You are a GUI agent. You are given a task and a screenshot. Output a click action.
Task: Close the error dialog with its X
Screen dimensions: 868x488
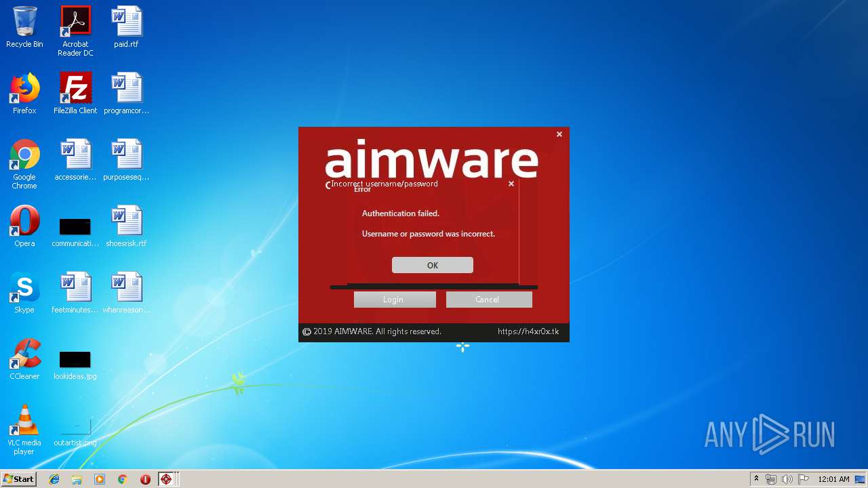(511, 184)
